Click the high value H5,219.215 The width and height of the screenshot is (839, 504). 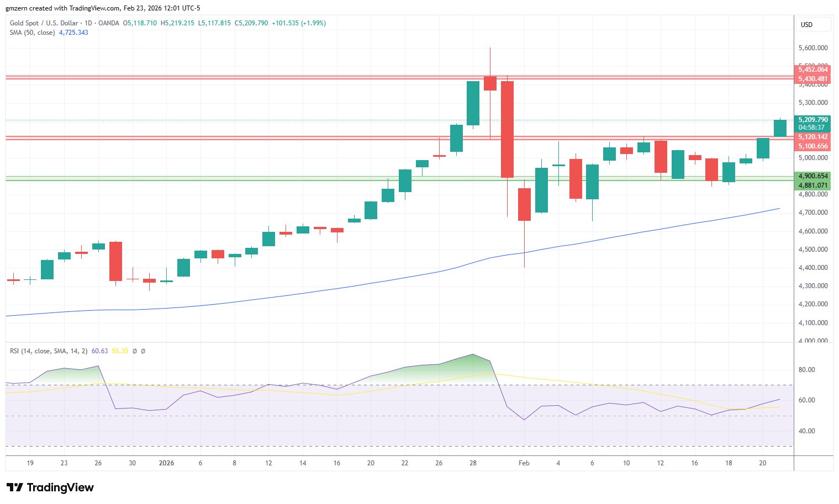coord(177,23)
